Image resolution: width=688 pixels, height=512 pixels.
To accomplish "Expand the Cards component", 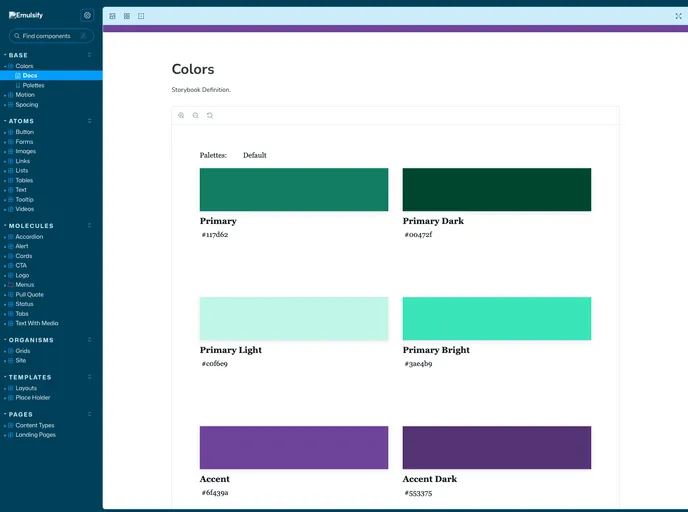I will pyautogui.click(x=24, y=256).
